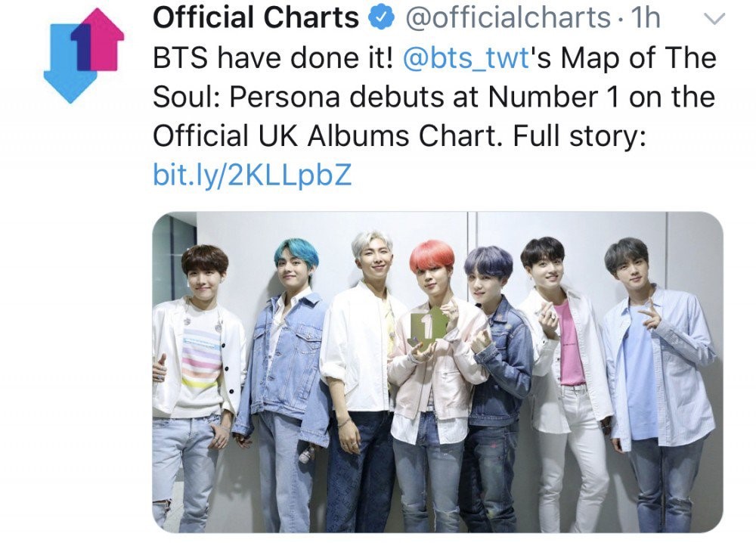The height and width of the screenshot is (543, 756).
Task: Open the Official Charts display name
Action: pos(256,17)
